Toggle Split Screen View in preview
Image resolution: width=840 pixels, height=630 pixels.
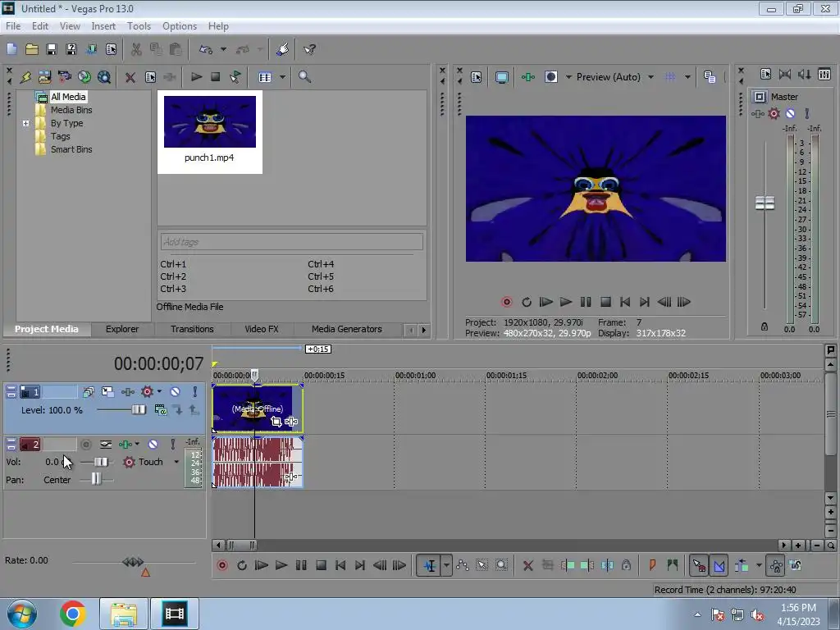(x=551, y=77)
